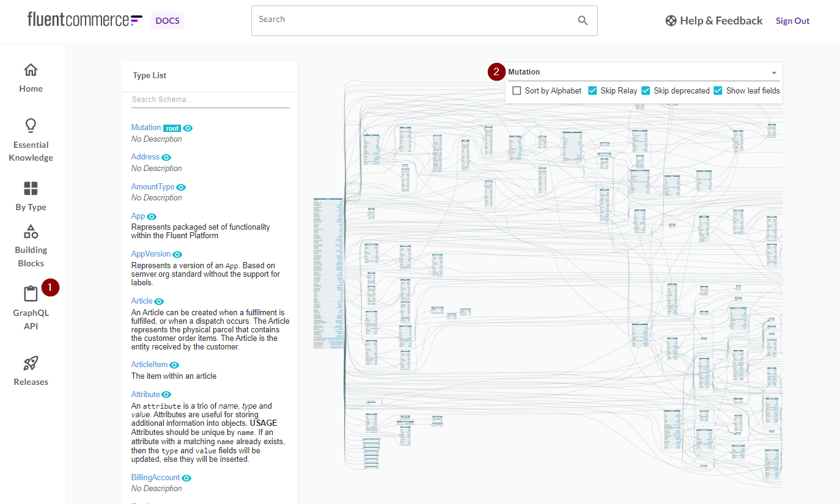Image resolution: width=840 pixels, height=504 pixels.
Task: Enable the Sort by Alphabet checkbox
Action: [x=517, y=90]
